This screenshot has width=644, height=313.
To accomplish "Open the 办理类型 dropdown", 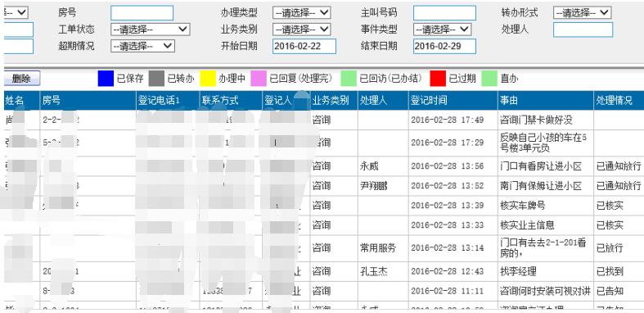I will (x=301, y=13).
